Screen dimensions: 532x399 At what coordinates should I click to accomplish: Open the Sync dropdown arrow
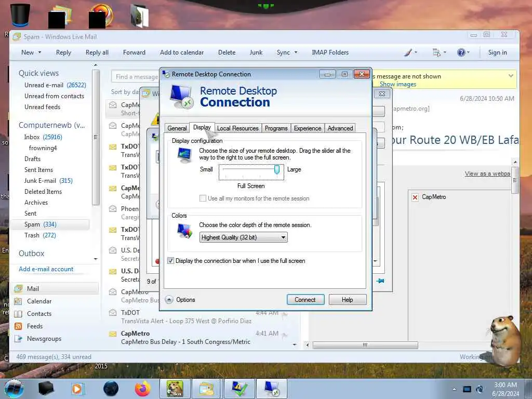[296, 52]
